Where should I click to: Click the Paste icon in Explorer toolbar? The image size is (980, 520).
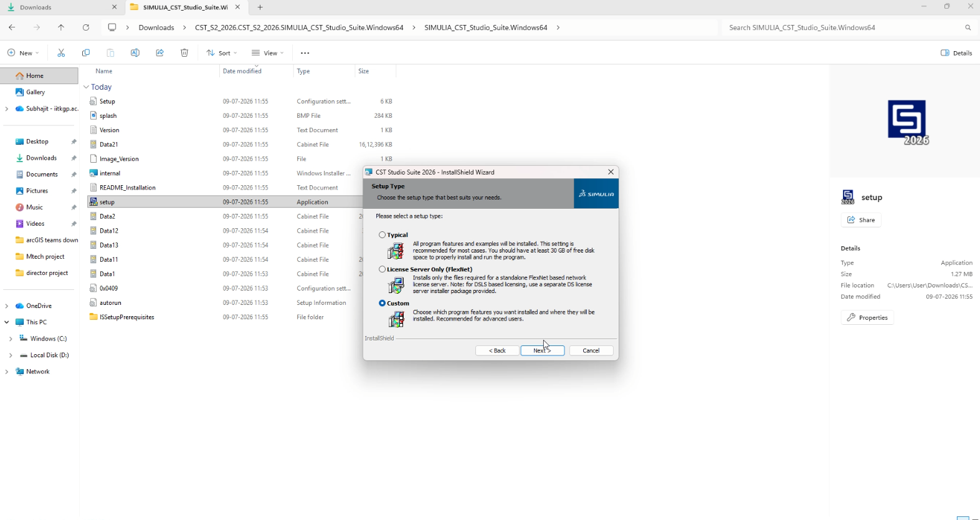pyautogui.click(x=110, y=53)
